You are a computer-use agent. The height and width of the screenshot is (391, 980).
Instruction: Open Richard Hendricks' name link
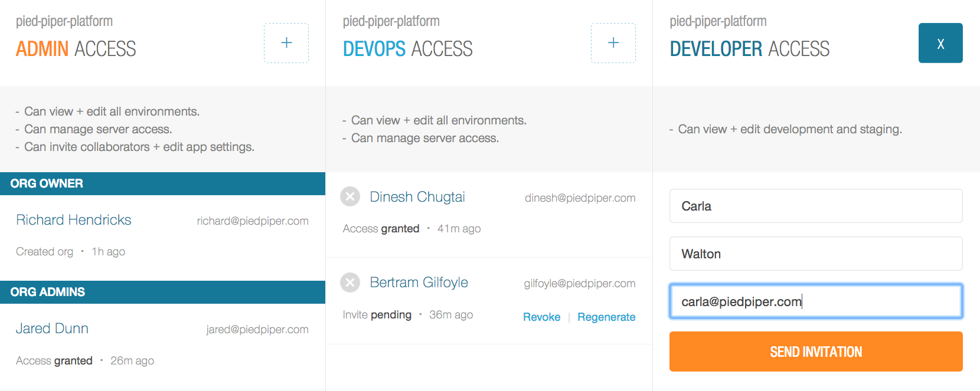click(74, 220)
